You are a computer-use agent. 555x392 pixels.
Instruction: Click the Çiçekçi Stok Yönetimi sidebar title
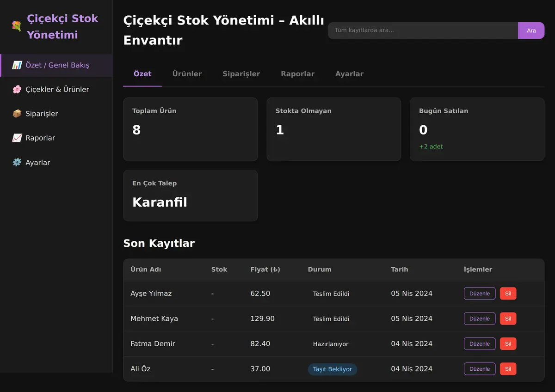(x=62, y=26)
